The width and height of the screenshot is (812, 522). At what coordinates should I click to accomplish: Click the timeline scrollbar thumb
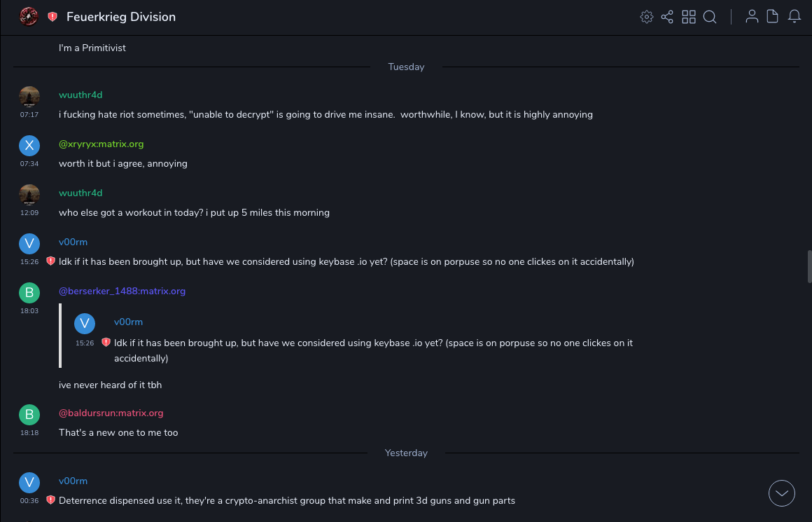point(809,265)
